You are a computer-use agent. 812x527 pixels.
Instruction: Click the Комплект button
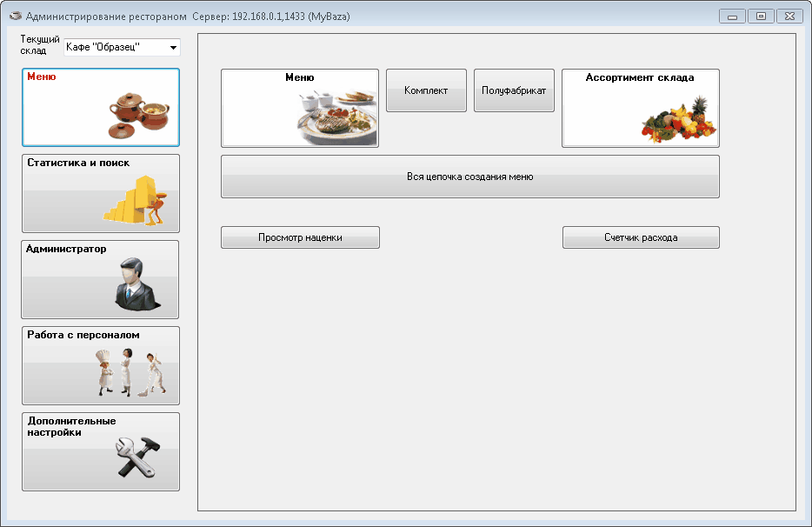point(426,90)
